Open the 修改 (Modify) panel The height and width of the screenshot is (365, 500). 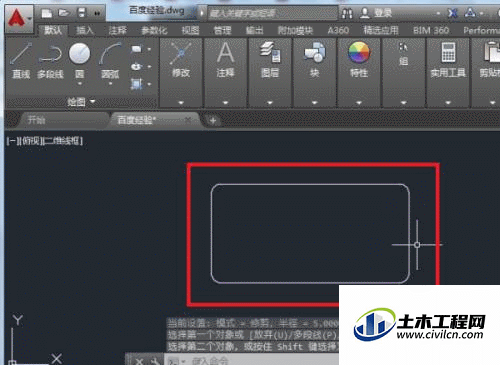pos(181,60)
